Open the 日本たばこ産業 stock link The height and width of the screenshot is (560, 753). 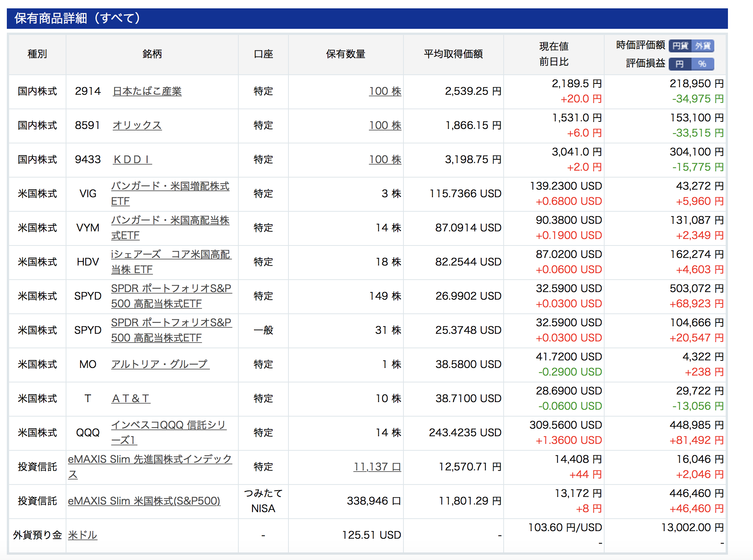click(147, 91)
